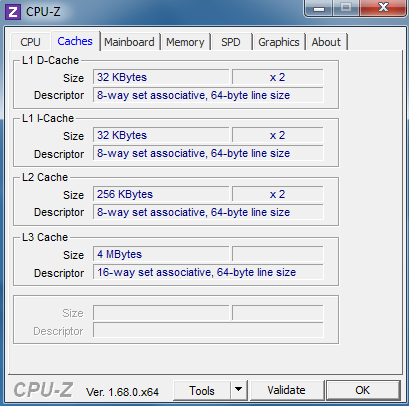
Task: Confirm with the OK button
Action: pos(363,390)
